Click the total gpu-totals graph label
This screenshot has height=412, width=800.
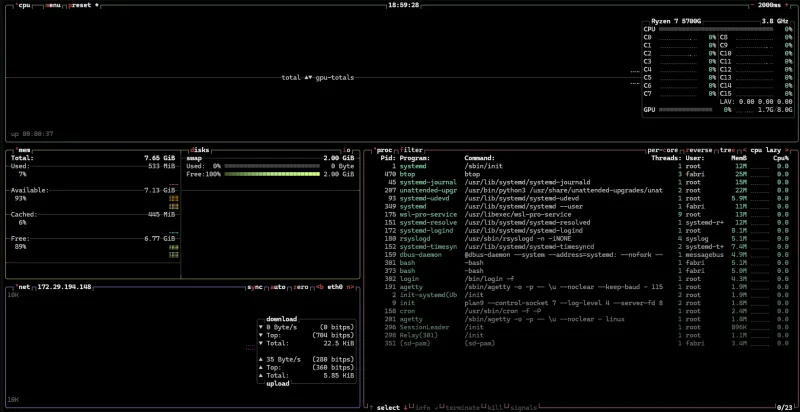(x=318, y=78)
